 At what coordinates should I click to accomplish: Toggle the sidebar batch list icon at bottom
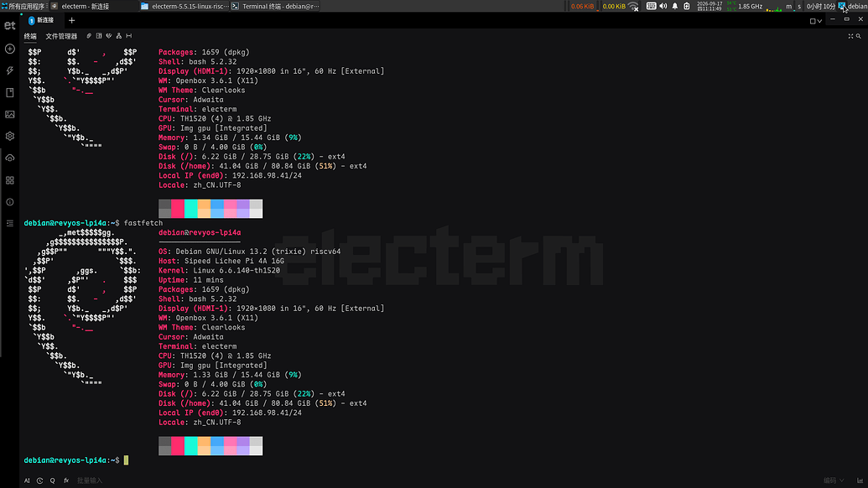9,224
